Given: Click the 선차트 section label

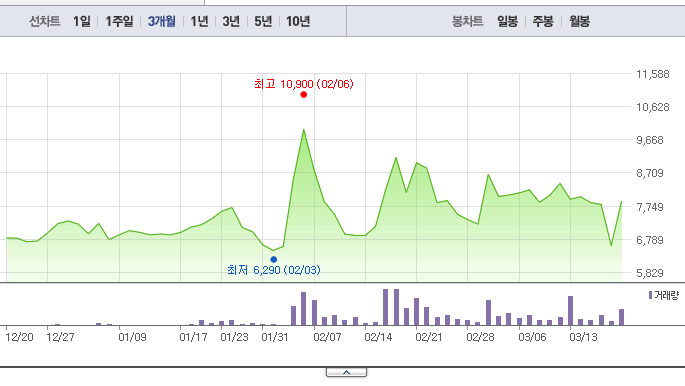Looking at the screenshot, I should pos(45,21).
